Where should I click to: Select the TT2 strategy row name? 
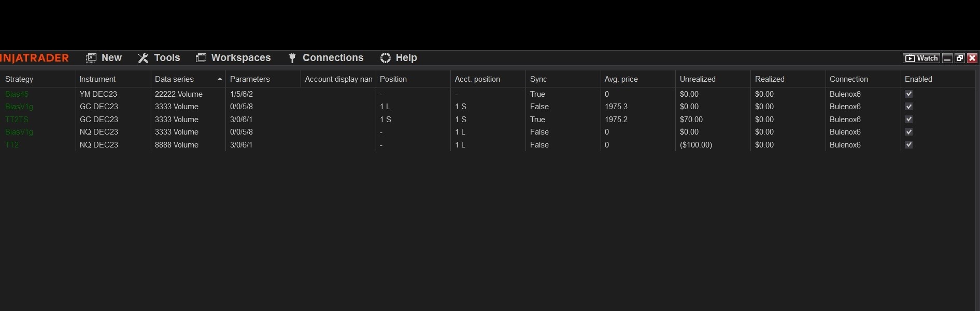pos(12,145)
